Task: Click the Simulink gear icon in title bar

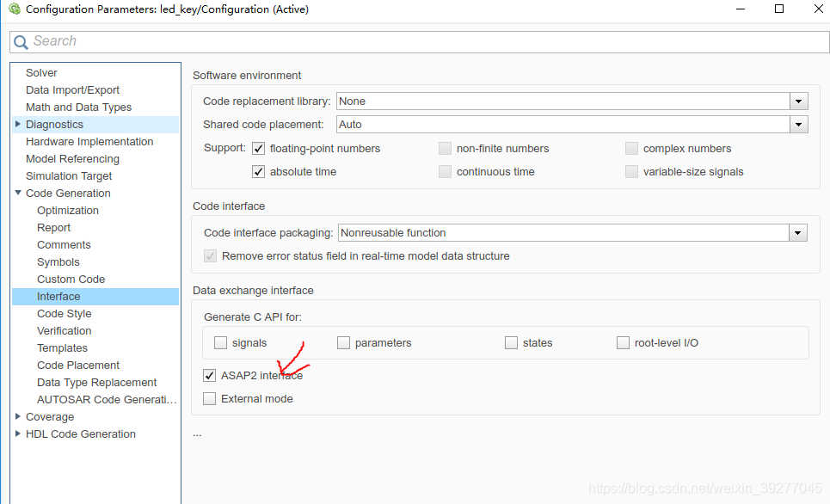Action: coord(15,9)
